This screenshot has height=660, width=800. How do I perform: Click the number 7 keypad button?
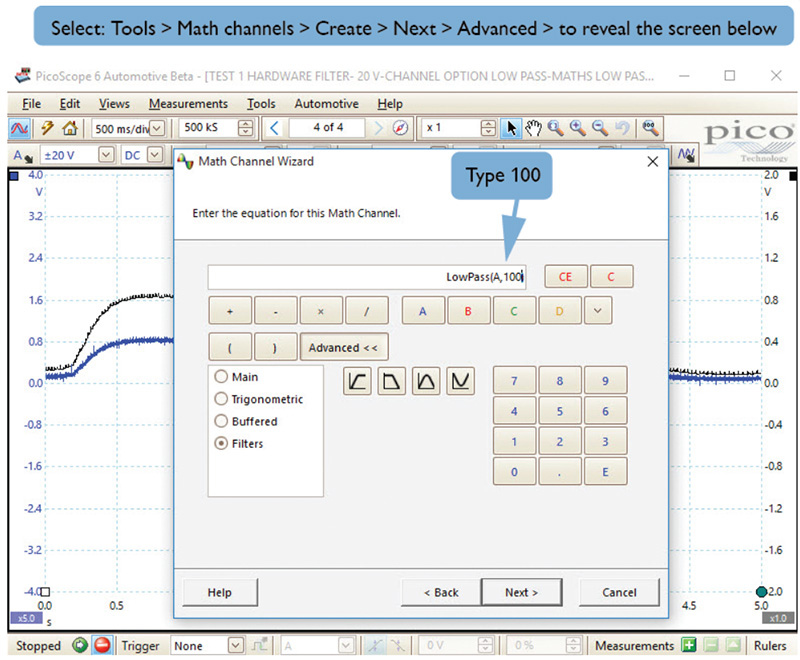click(x=514, y=381)
